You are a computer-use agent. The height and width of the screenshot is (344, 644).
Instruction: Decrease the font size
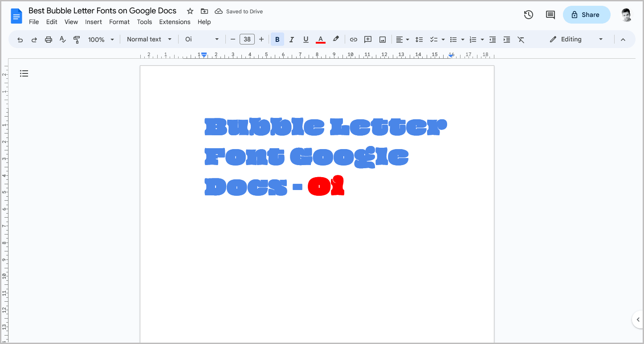[232, 40]
